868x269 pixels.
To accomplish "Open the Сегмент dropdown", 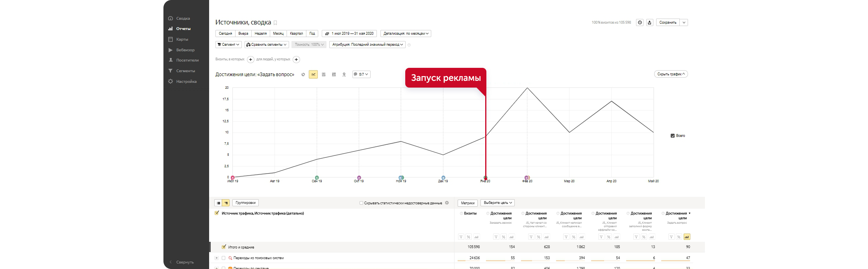I will [x=228, y=45].
